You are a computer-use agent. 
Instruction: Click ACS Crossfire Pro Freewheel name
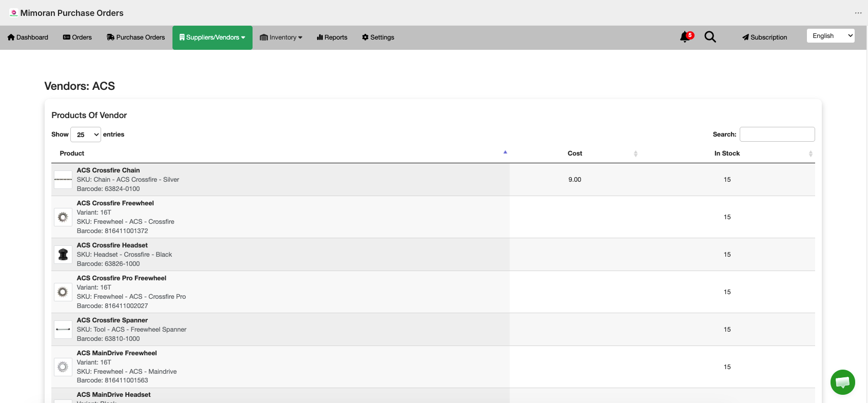pos(122,278)
